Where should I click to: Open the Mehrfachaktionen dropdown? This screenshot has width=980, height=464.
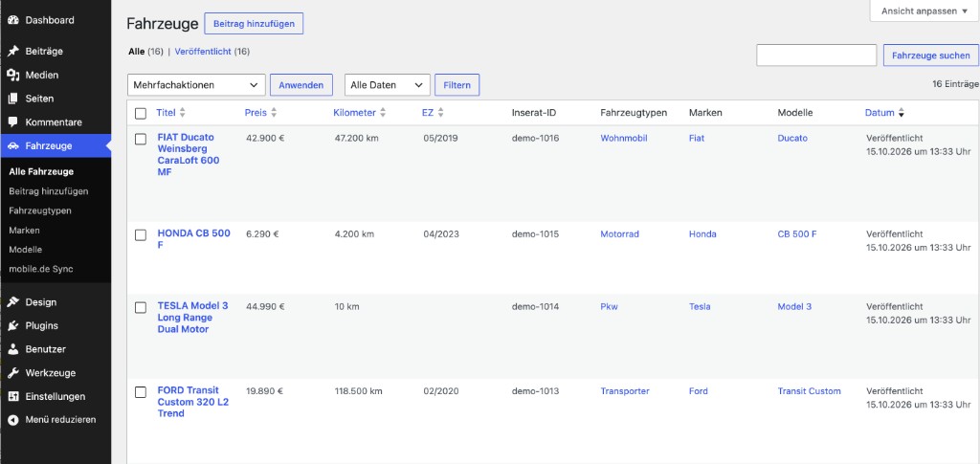196,85
